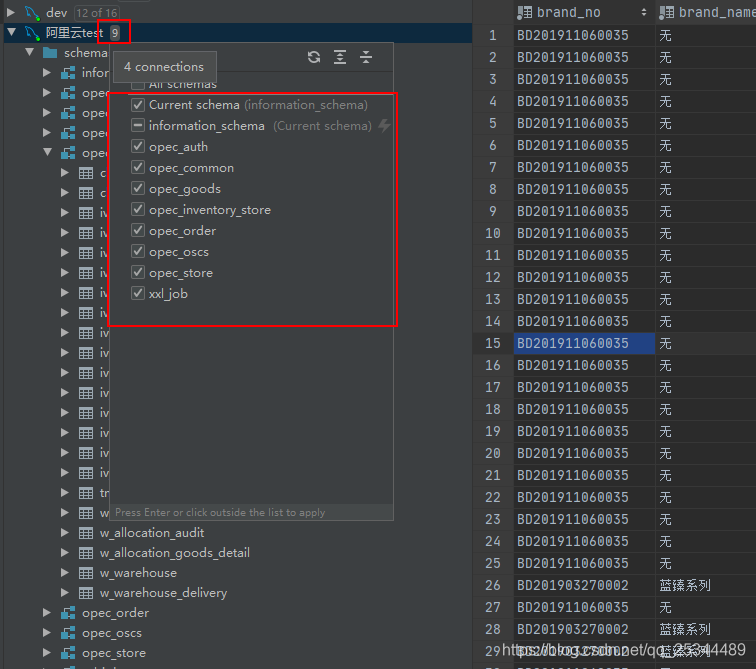Click table icon beside w_warehouse
756x669 pixels.
tap(86, 573)
